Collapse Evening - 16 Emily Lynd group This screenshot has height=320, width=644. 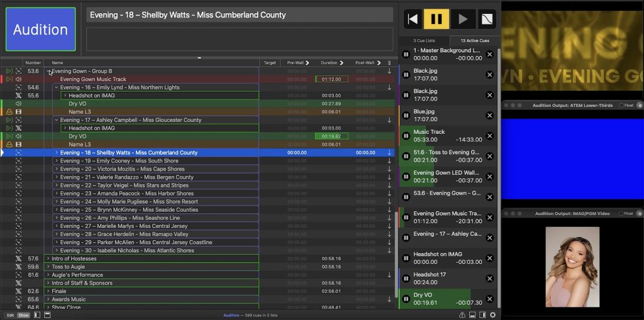(x=57, y=87)
